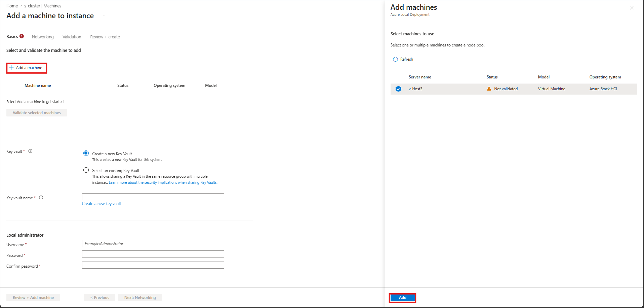Image resolution: width=644 pixels, height=308 pixels.
Task: Toggle the v-Host3 row selection checkmark
Action: (398, 89)
